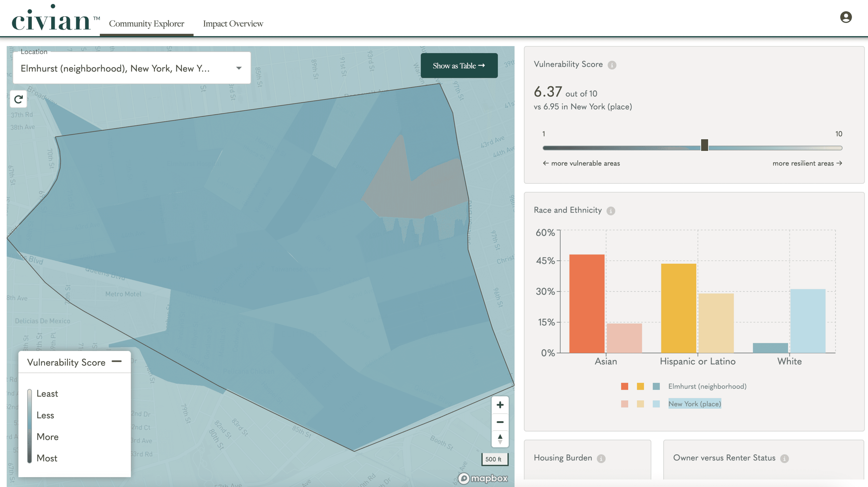The image size is (868, 487).
Task: Click the New York White bar
Action: point(808,321)
